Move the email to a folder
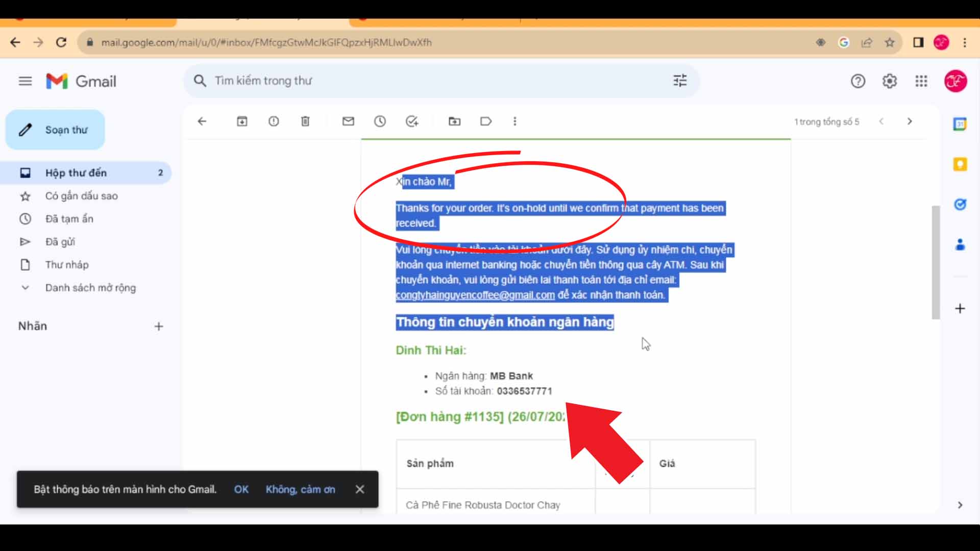Screen dimensions: 980x551 [x=454, y=121]
